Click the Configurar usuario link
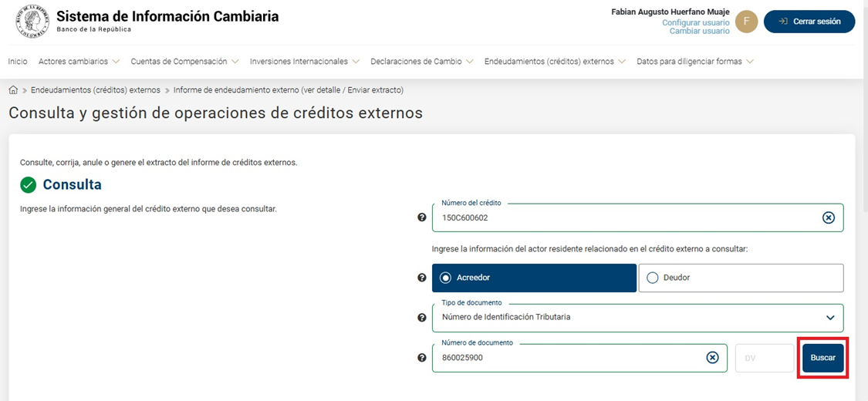This screenshot has height=401, width=868. click(x=695, y=23)
